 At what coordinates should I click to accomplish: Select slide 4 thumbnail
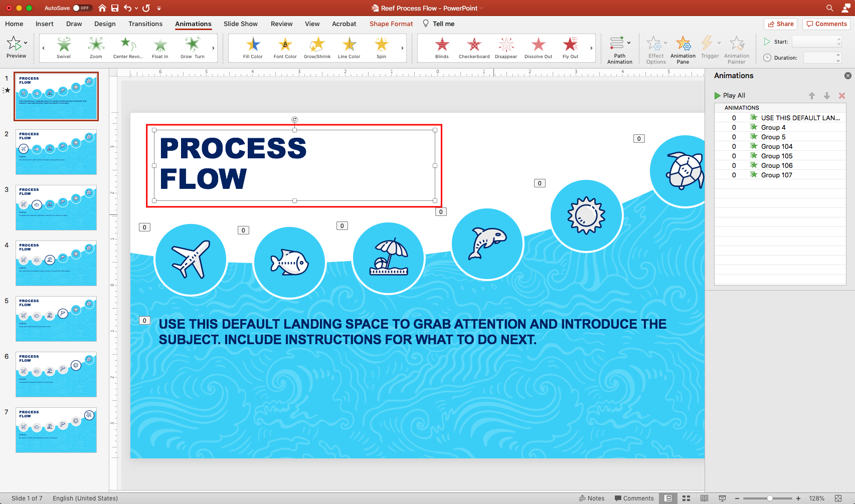(56, 263)
